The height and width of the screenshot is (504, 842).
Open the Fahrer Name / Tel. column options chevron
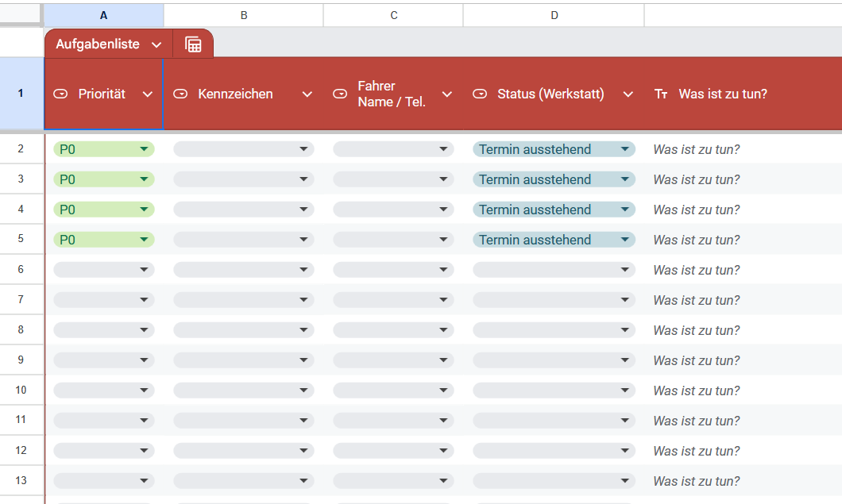446,94
